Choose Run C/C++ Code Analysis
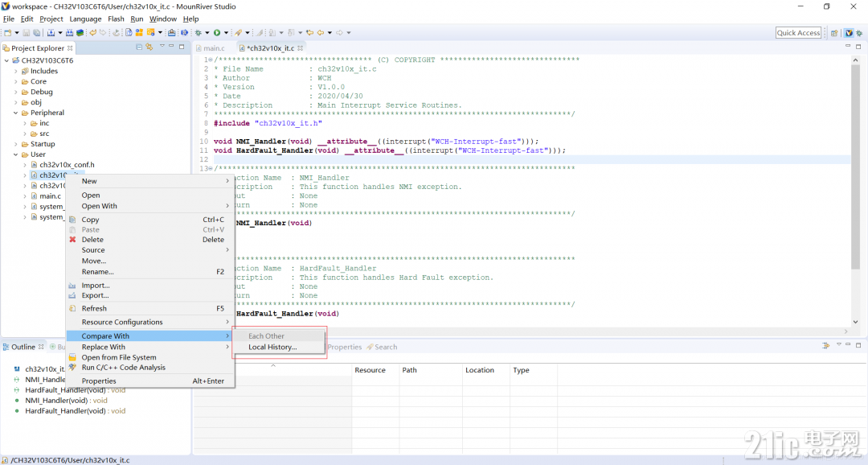 [x=150, y=368]
